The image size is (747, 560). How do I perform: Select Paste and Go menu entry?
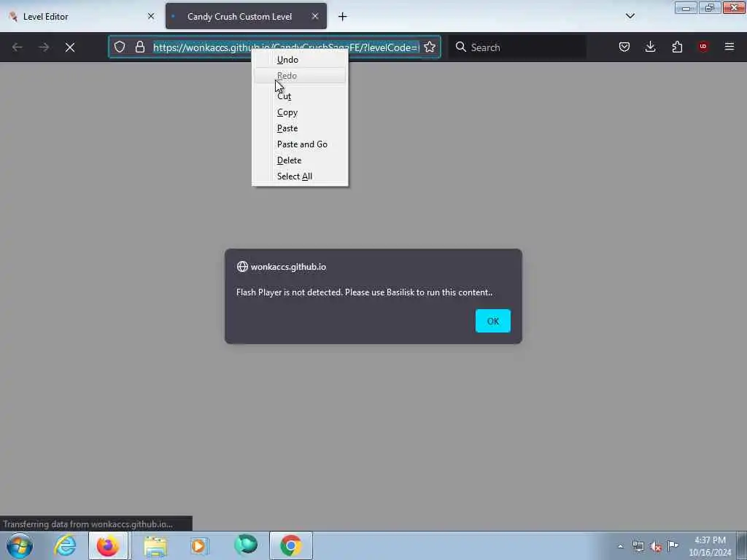(x=300, y=144)
